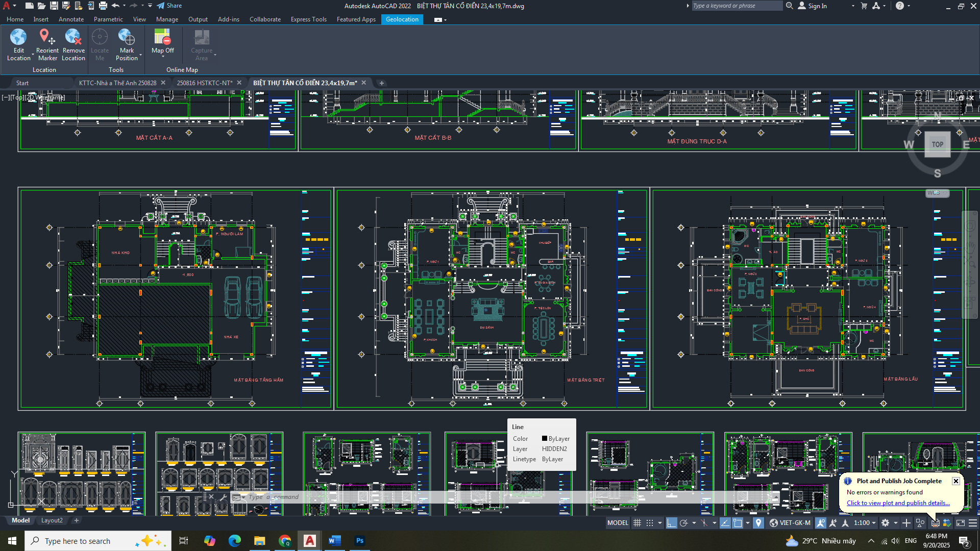Open the polar tracking settings dropdown arrow
The height and width of the screenshot is (551, 980).
[694, 523]
